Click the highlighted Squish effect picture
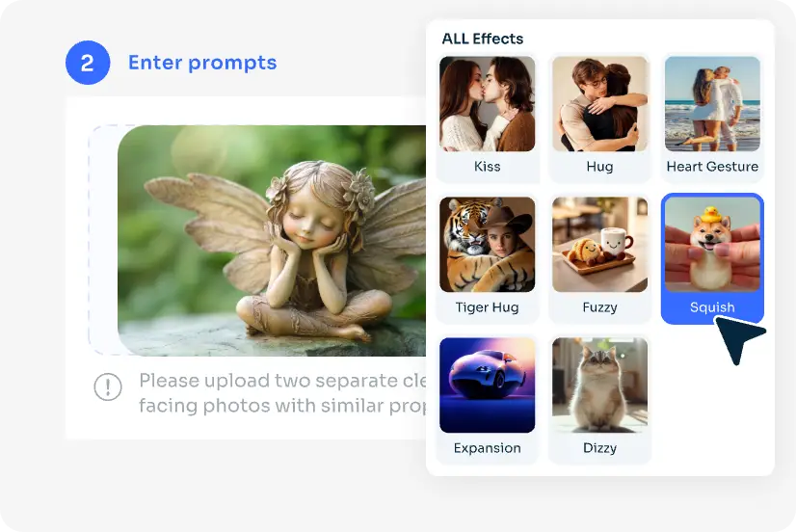The height and width of the screenshot is (532, 796). coord(712,244)
